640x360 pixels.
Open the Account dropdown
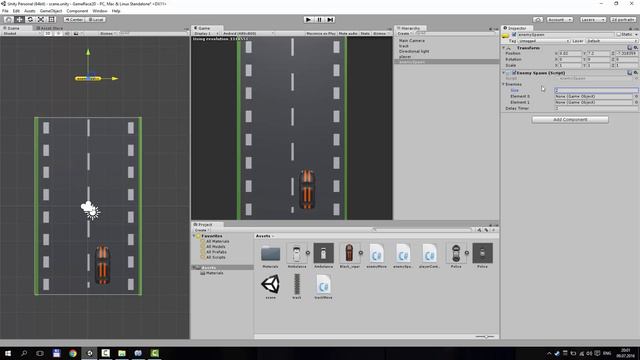click(560, 20)
